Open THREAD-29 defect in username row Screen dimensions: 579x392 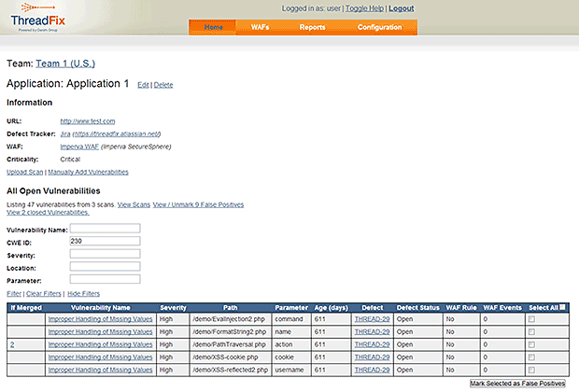click(372, 370)
